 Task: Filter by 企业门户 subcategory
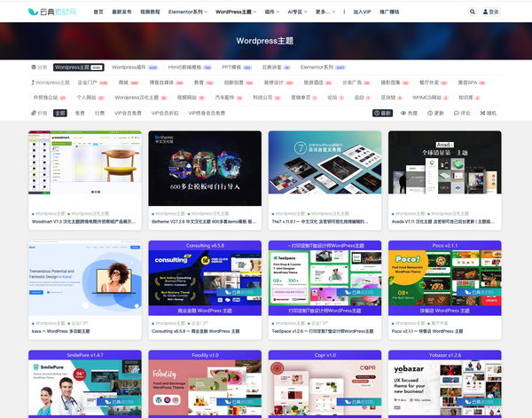92,83
